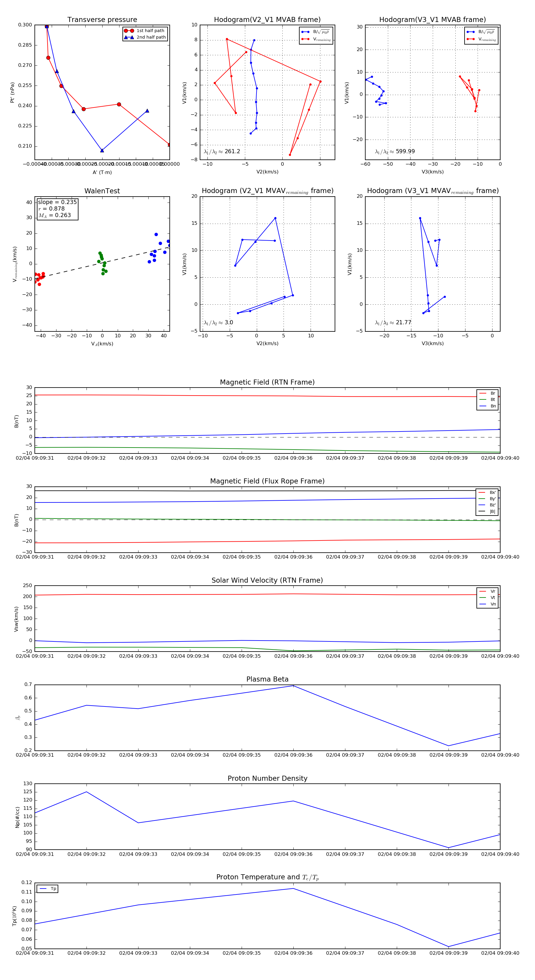Click the 'Plasma Beta' plot title

click(267, 679)
